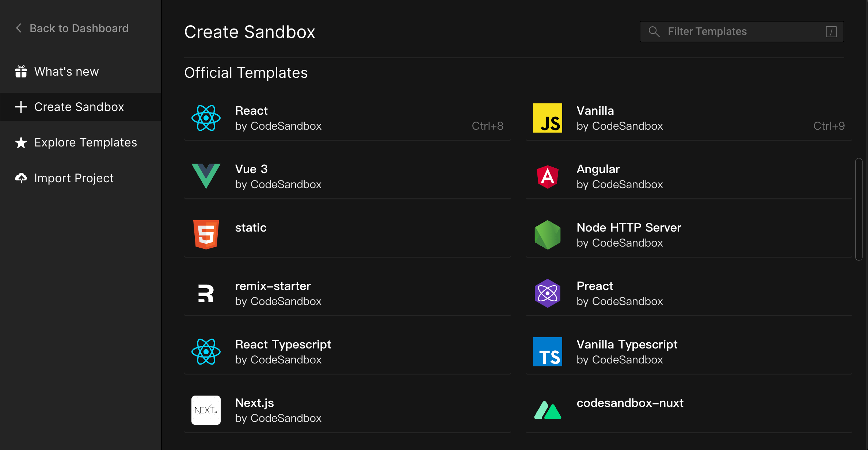Click Import Project cloud upload item
This screenshot has width=868, height=450.
pos(73,178)
